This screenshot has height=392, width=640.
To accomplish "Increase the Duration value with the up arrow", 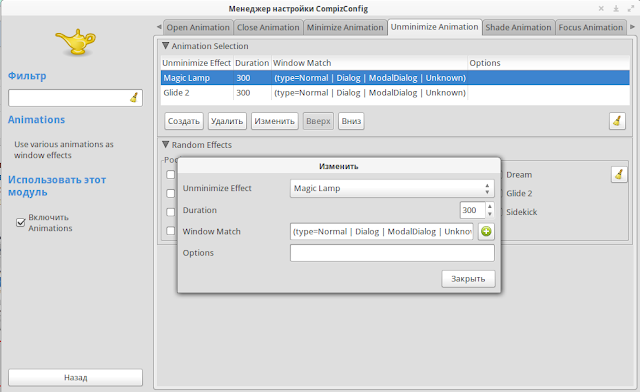I will (490, 207).
